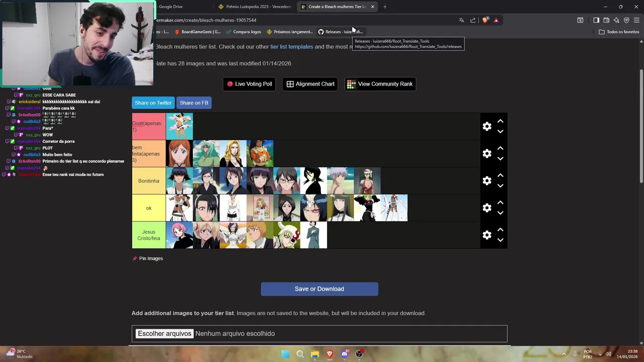Open Brave browser from taskbar

330,354
